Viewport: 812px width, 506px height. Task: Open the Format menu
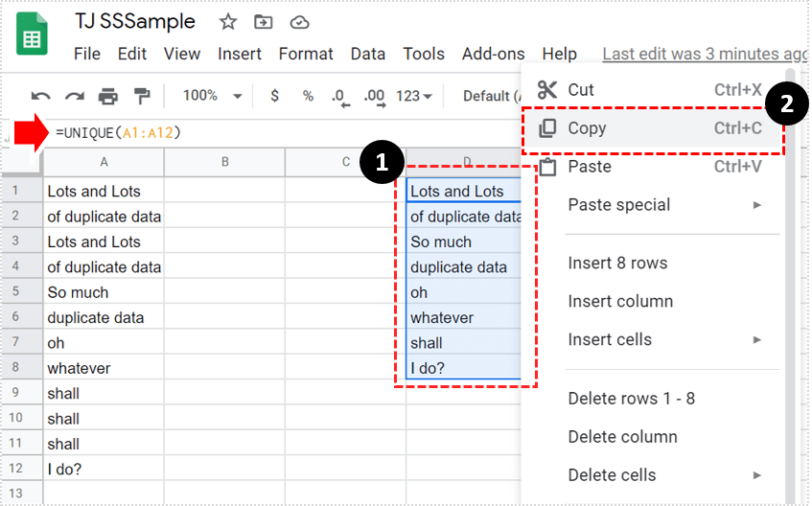[306, 54]
